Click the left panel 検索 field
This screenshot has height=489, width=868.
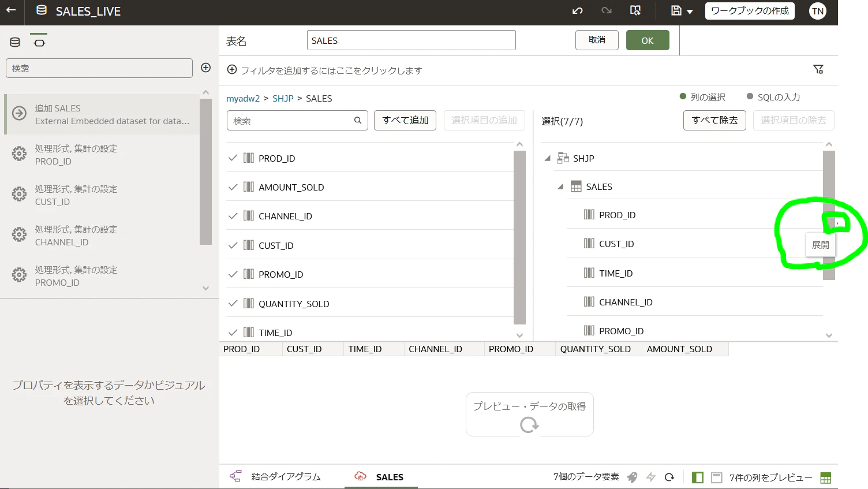click(x=99, y=68)
